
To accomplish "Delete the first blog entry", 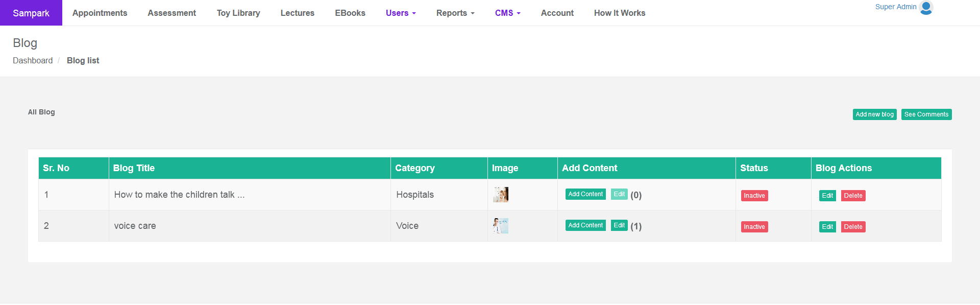I will point(853,196).
